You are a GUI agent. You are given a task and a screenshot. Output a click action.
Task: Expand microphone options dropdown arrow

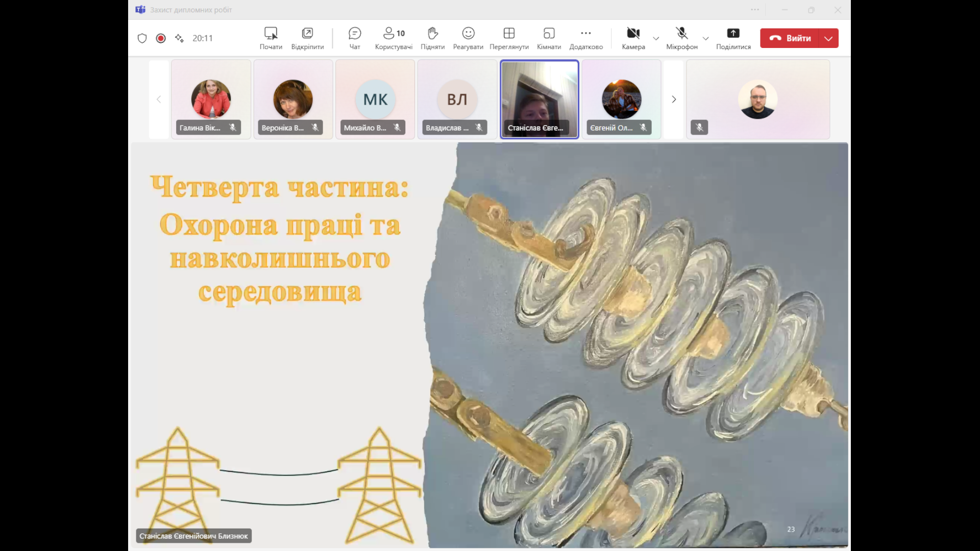pyautogui.click(x=705, y=38)
